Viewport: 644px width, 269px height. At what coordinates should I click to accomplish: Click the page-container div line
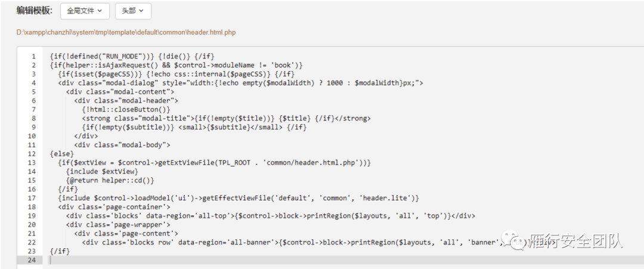(x=114, y=207)
